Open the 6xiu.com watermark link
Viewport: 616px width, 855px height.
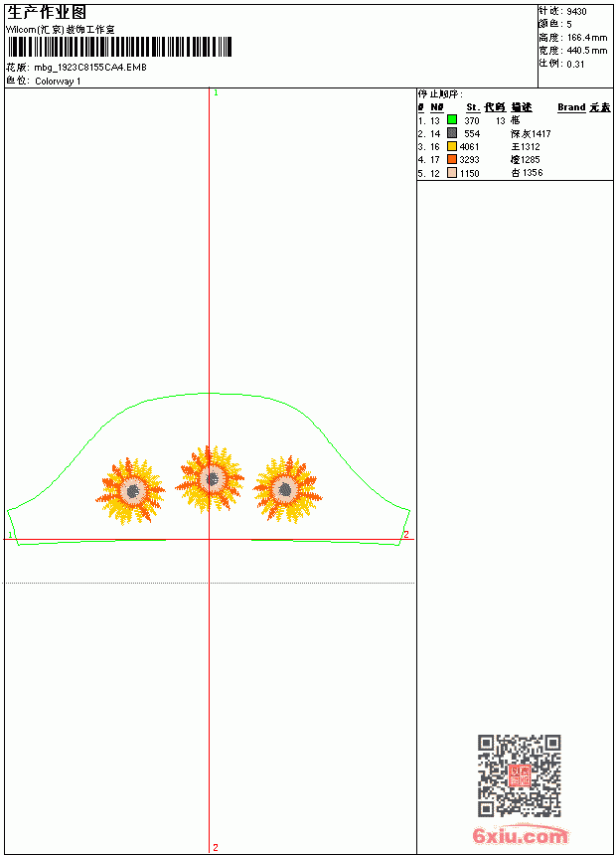click(520, 835)
